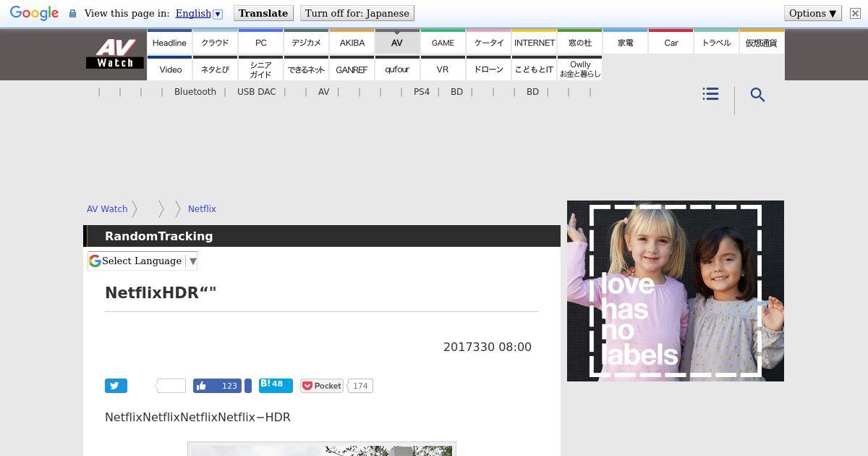Open the hamburger list menu icon
Image resolution: width=868 pixels, height=456 pixels.
pyautogui.click(x=710, y=94)
